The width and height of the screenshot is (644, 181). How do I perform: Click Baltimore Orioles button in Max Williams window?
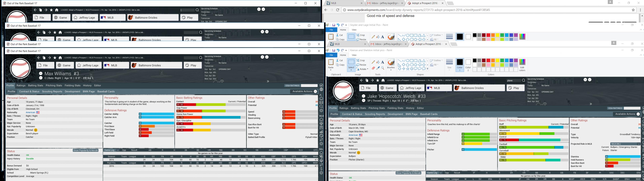156,65
